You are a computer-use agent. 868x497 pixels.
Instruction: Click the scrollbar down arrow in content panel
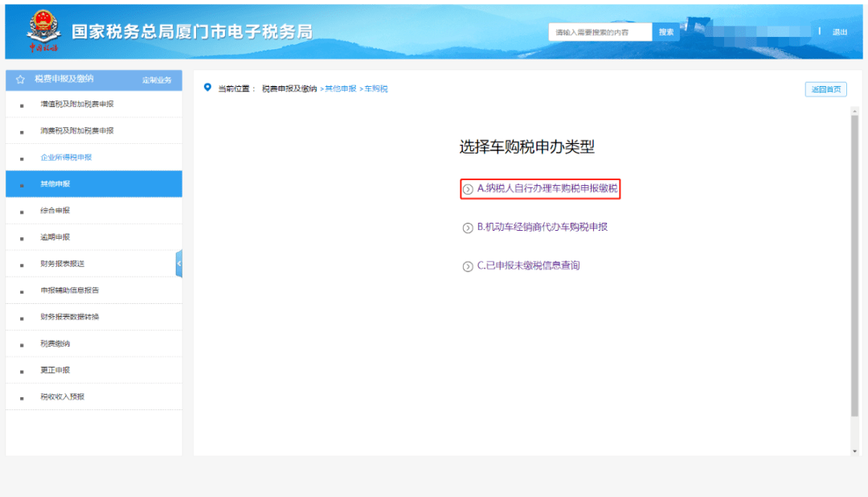coord(854,452)
